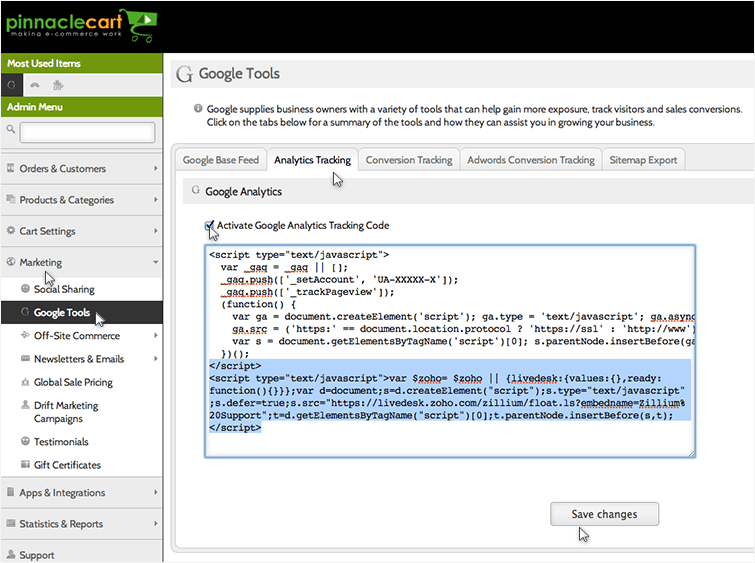Viewport: 755px width, 563px height.
Task: Click the Admin Menu search field
Action: pos(87,132)
